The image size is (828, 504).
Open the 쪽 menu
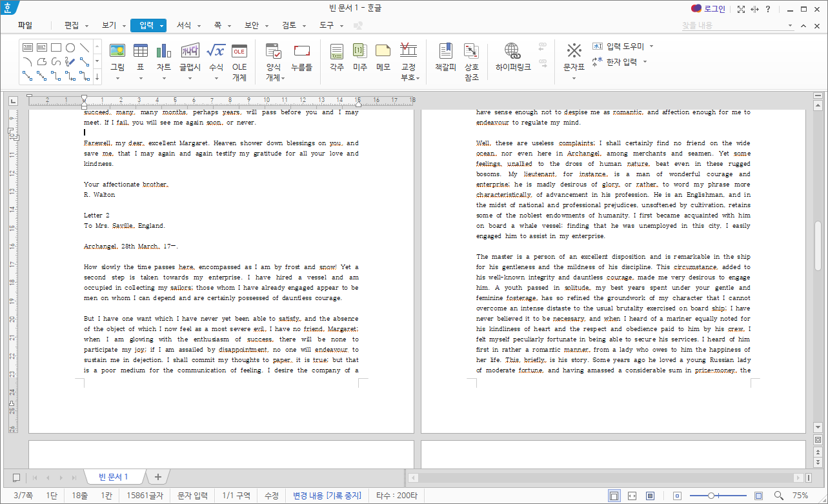pos(218,25)
